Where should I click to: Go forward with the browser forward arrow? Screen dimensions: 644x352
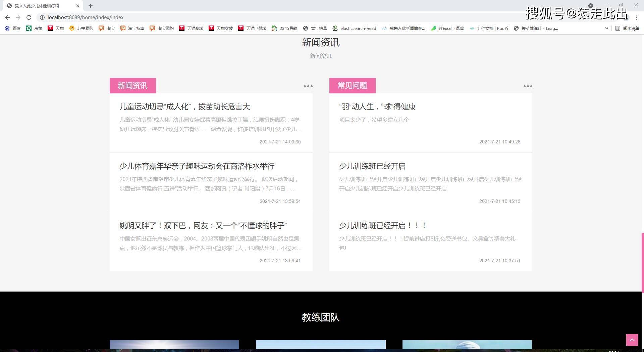tap(18, 17)
